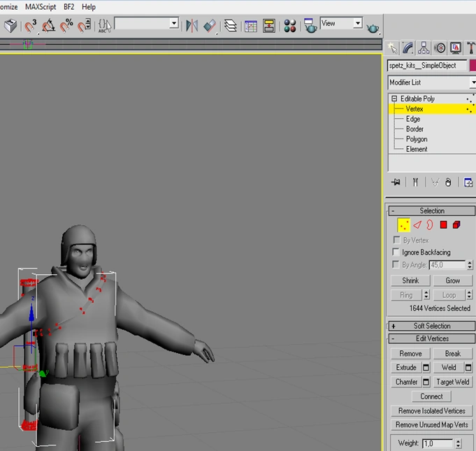The image size is (476, 451).
Task: Open the MAXScript menu
Action: click(41, 6)
